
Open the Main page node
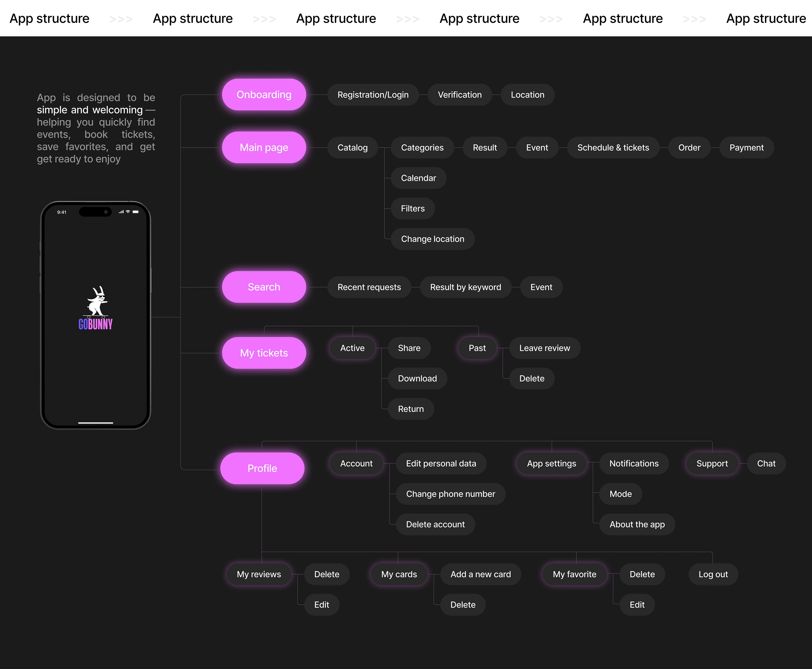click(x=264, y=148)
